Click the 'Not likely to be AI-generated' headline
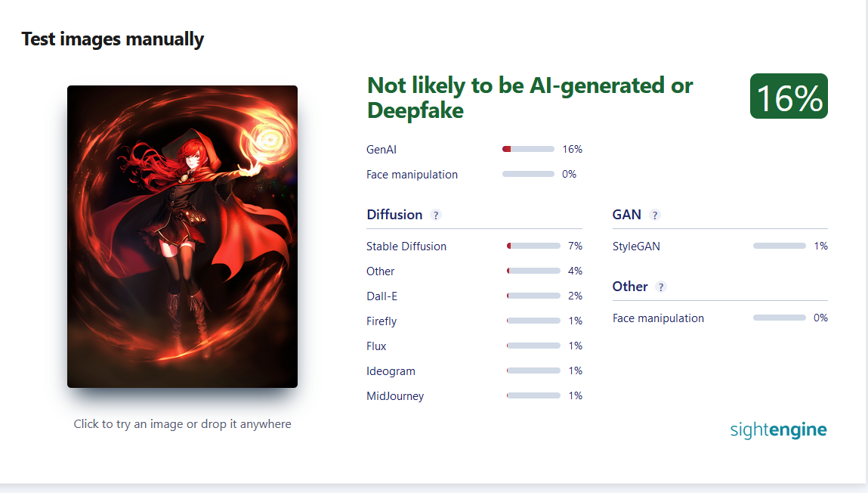 pyautogui.click(x=530, y=98)
